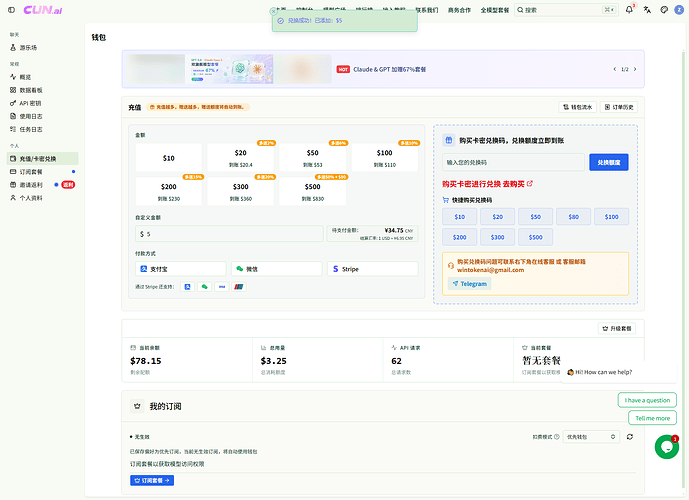Choose the $10 top-up amount card
Screen dimensions: 689x500
[x=169, y=158]
